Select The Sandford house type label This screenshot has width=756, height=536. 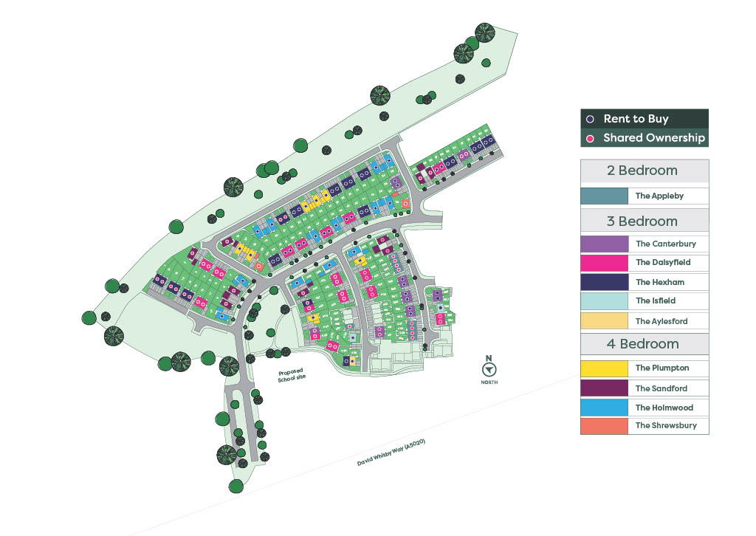pyautogui.click(x=661, y=388)
